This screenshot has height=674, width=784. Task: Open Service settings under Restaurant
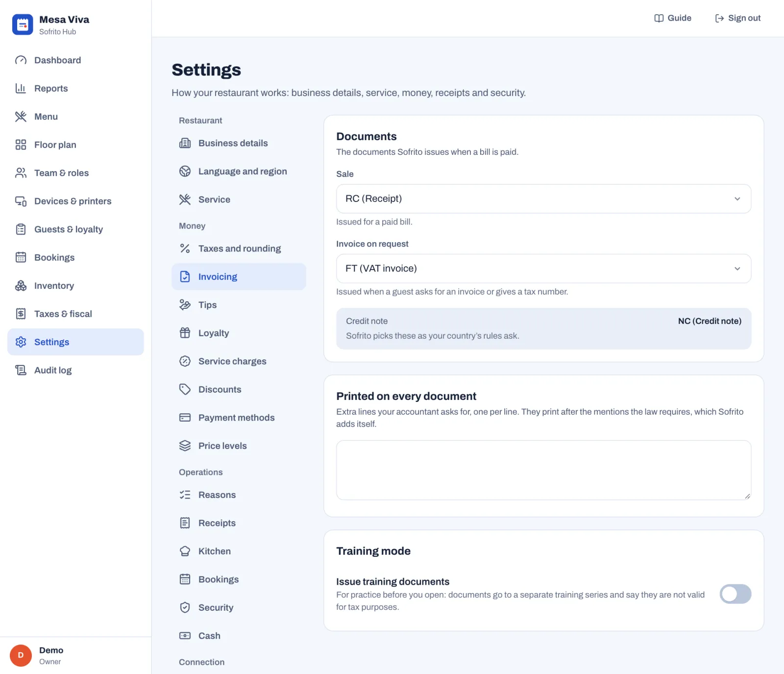(x=239, y=200)
